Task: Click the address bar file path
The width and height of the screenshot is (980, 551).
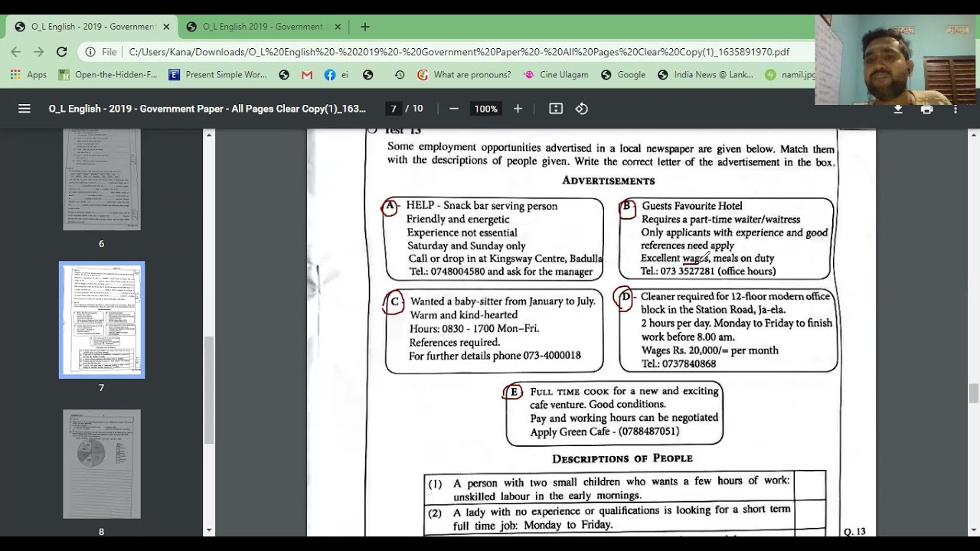Action: click(x=459, y=52)
